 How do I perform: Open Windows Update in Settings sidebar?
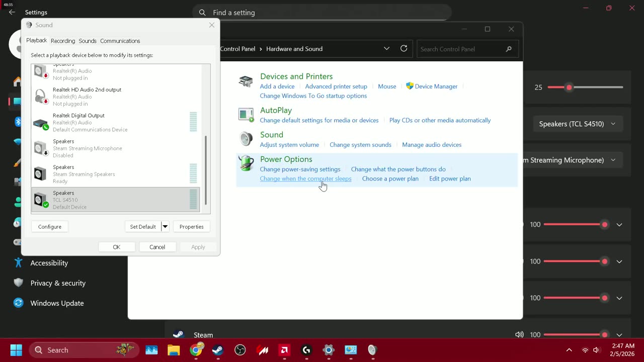tap(57, 303)
